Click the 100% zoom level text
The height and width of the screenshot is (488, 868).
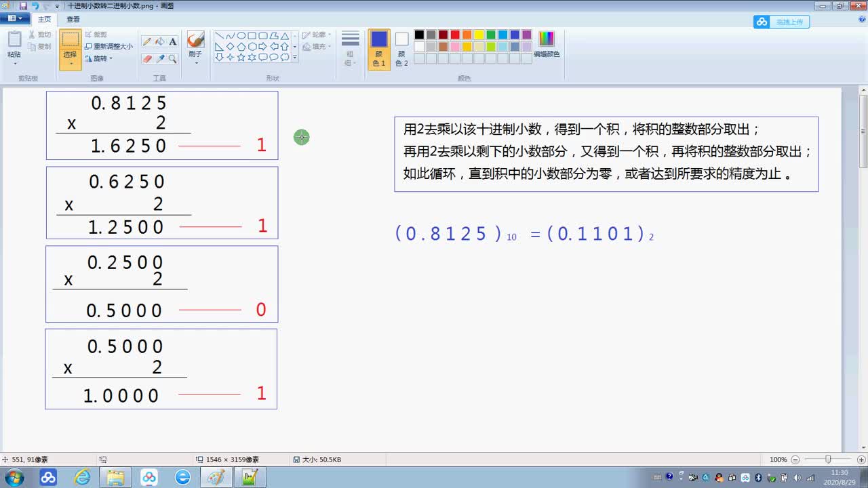point(778,460)
